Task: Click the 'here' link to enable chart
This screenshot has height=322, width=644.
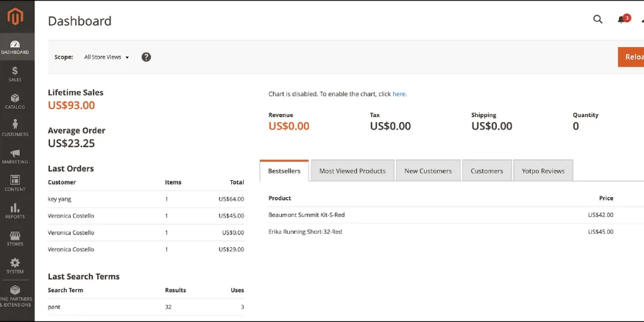Action: tap(399, 94)
